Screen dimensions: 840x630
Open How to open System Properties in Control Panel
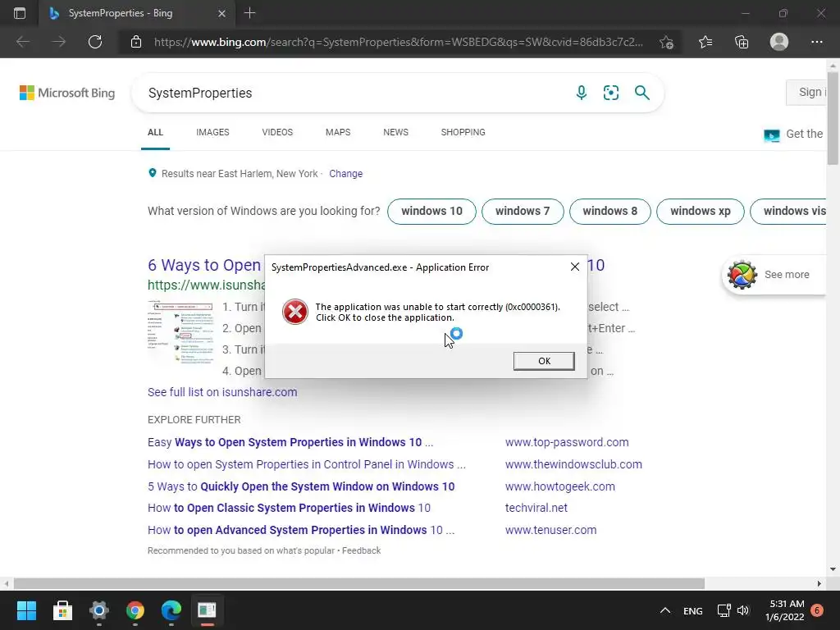click(307, 464)
